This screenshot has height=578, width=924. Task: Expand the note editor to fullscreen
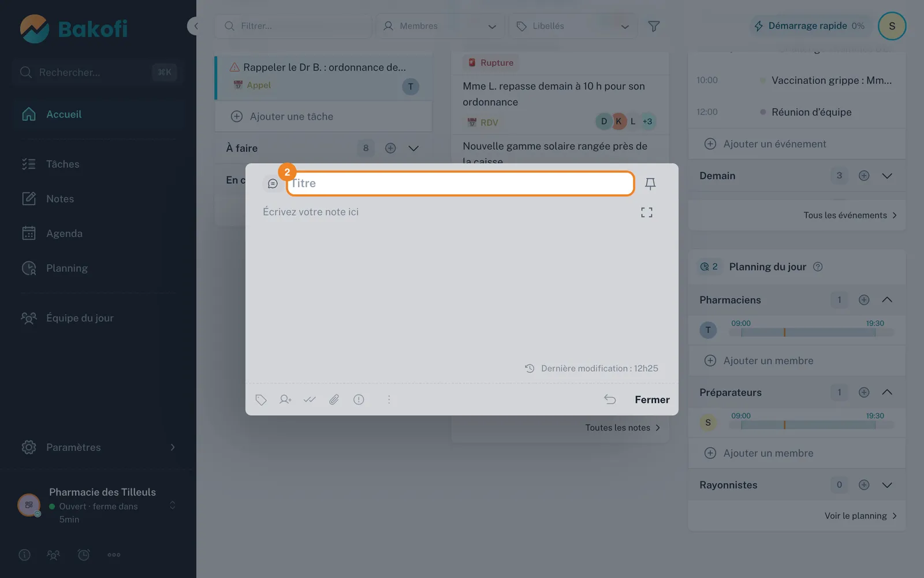647,213
